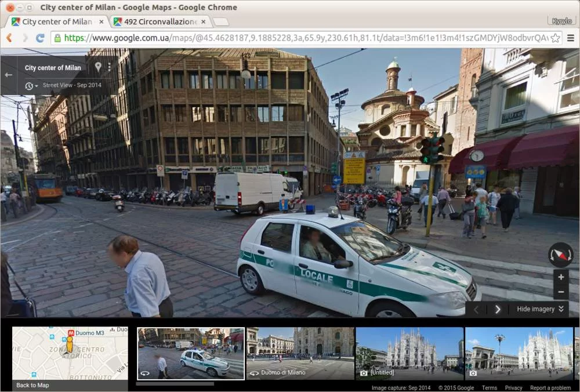Click the back arrow in Street View panel
The height and width of the screenshot is (392, 580).
coord(9,75)
